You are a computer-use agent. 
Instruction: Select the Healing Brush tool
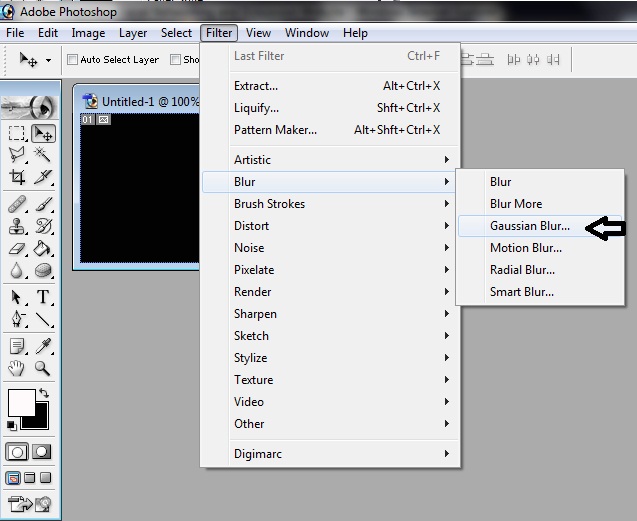(17, 204)
